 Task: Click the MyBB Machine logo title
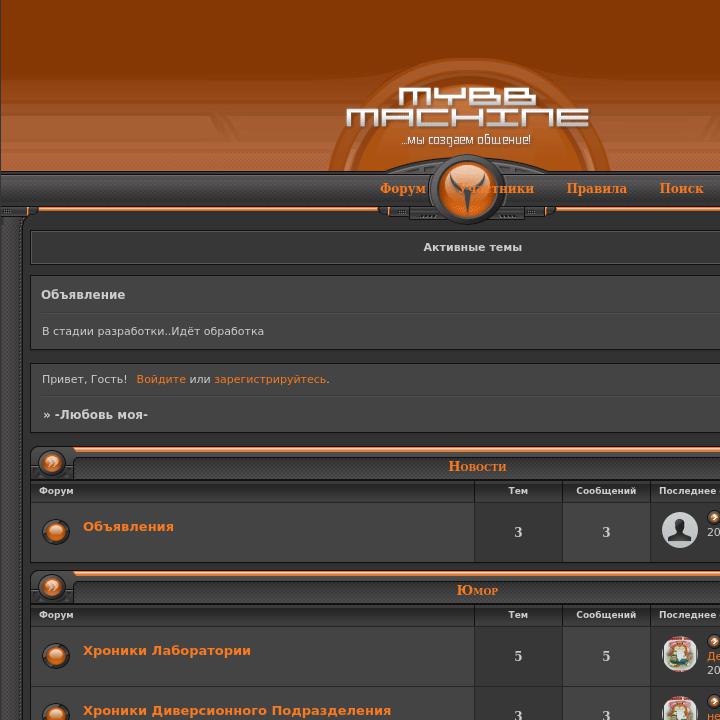467,107
